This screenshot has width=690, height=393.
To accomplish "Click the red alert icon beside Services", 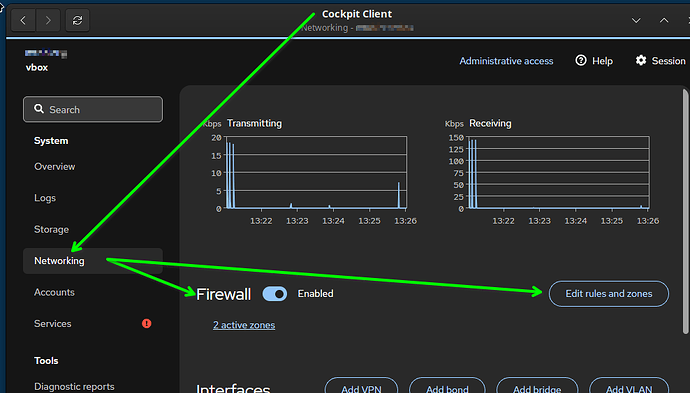I will [147, 323].
